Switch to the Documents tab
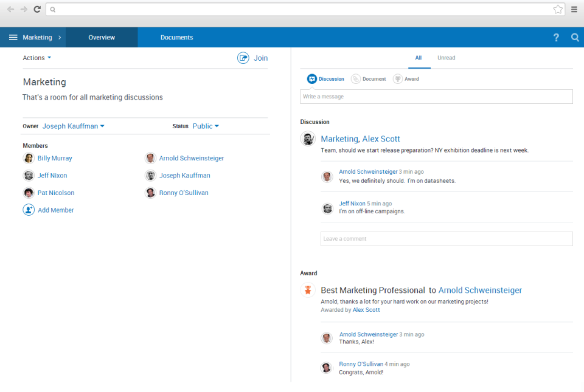This screenshot has width=584, height=392. 176,37
